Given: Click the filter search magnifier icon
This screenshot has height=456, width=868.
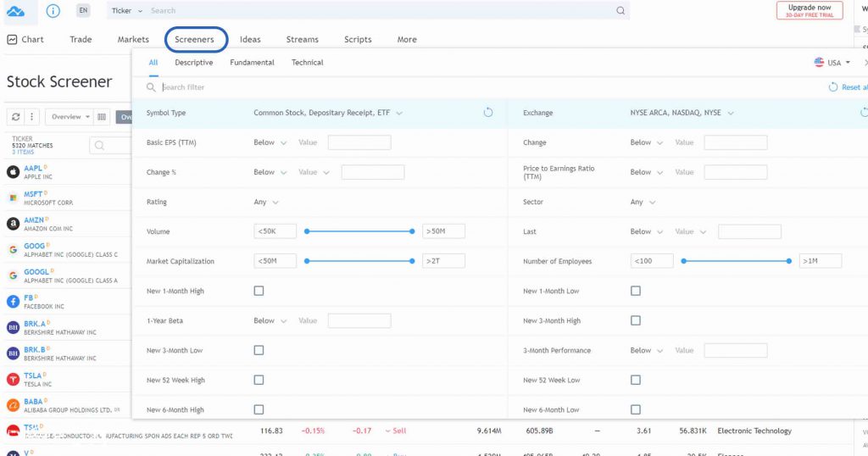Looking at the screenshot, I should pos(151,87).
